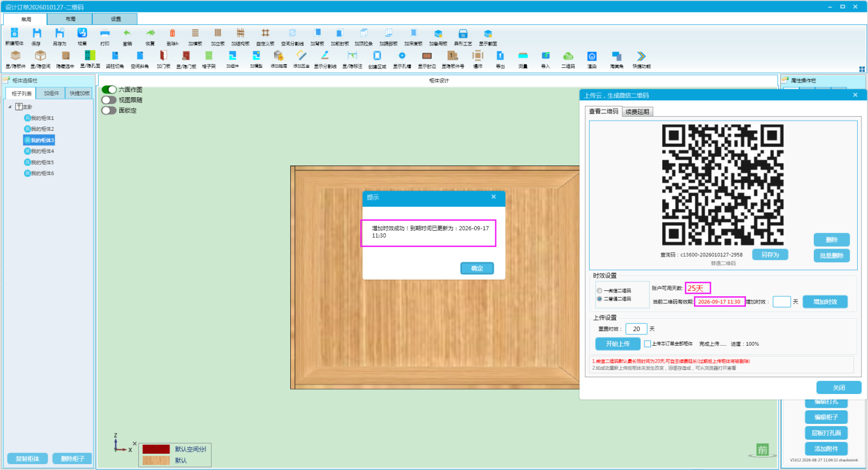
Task: Click the 开始上传 button
Action: click(618, 344)
